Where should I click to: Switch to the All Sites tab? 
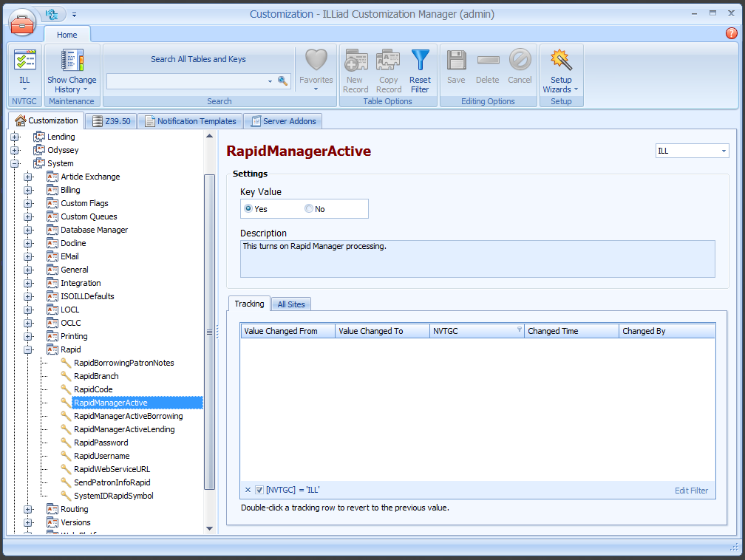(290, 304)
